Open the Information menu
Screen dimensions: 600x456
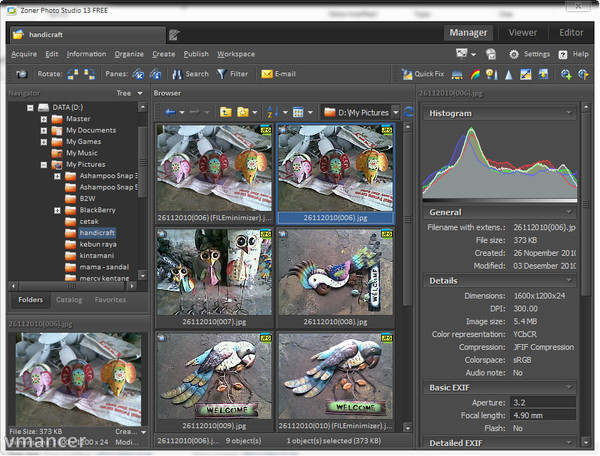pos(86,54)
